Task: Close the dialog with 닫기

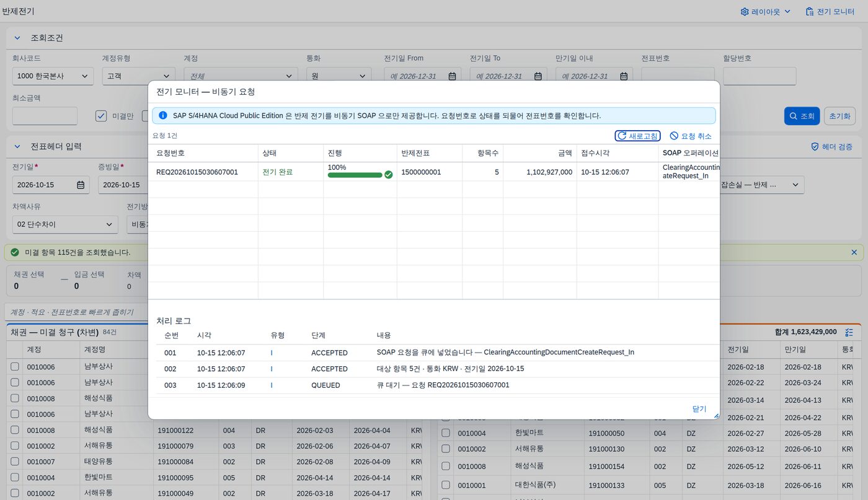Action: [699, 409]
